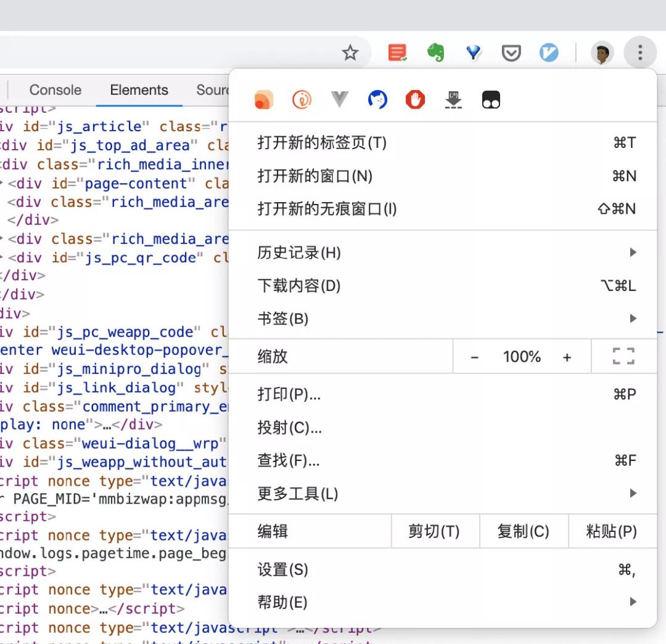Select the js_link_dialog div line
The width and height of the screenshot is (666, 644).
[114, 388]
